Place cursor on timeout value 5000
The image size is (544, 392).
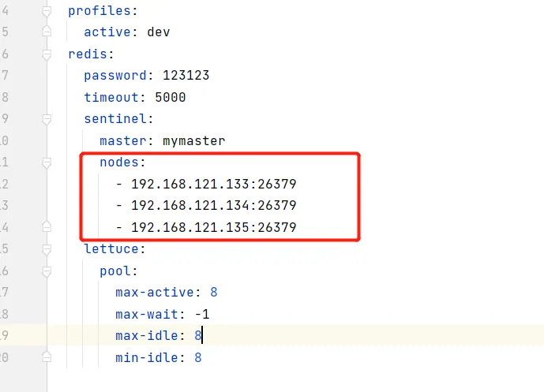pyautogui.click(x=171, y=97)
